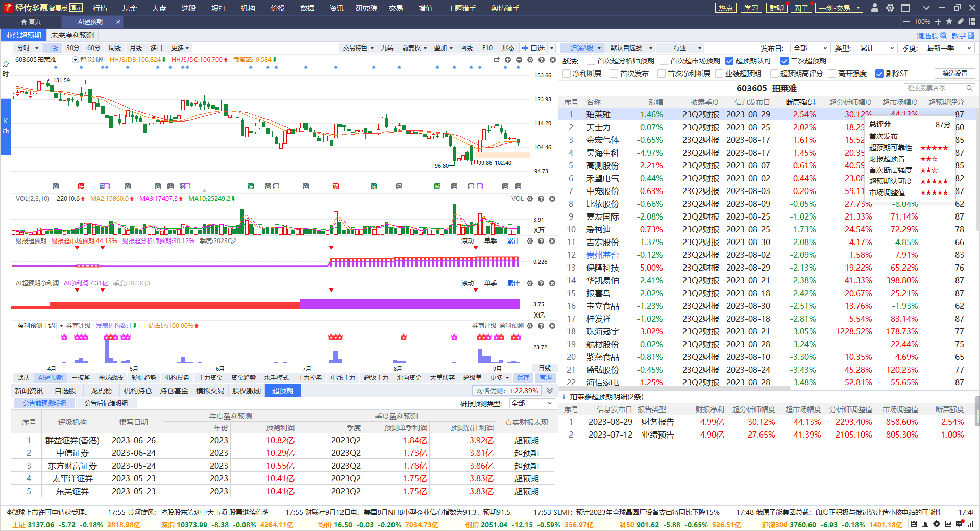Open the message chat icon in status bar
The image size is (980, 531).
[x=960, y=524]
